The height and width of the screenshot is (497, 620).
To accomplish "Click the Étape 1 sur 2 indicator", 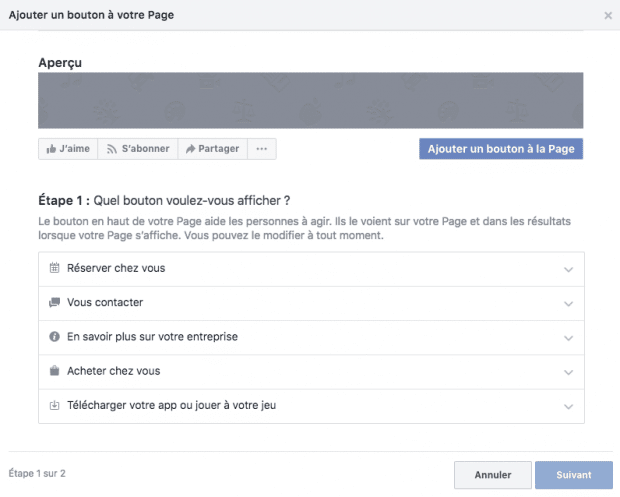I will 37,473.
